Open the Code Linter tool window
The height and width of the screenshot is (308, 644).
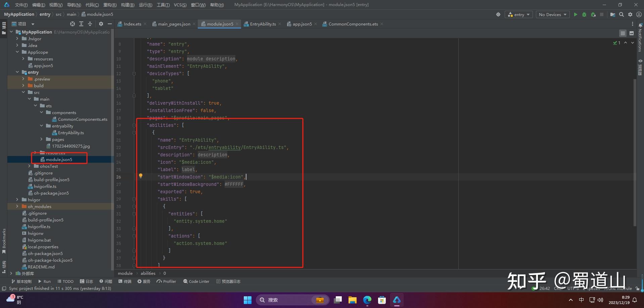[x=196, y=281]
